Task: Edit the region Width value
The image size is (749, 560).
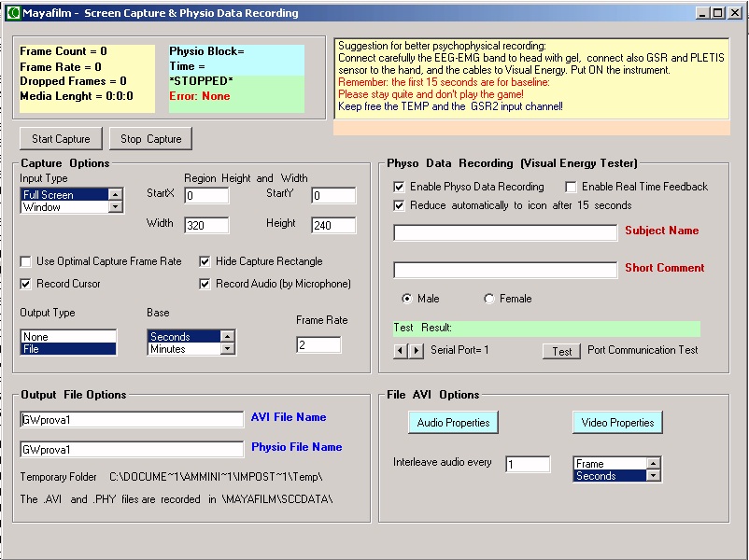Action: (x=206, y=225)
